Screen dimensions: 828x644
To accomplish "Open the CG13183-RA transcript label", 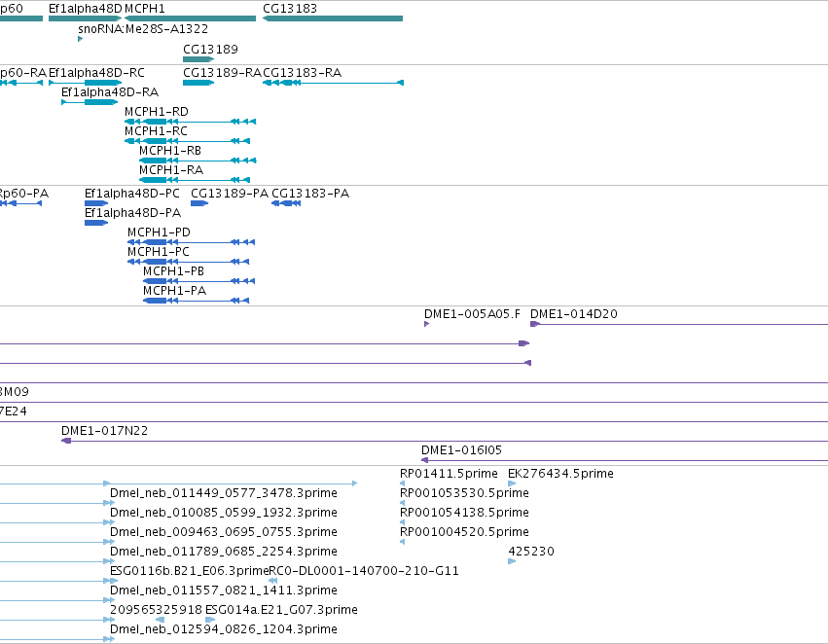I will click(x=302, y=73).
